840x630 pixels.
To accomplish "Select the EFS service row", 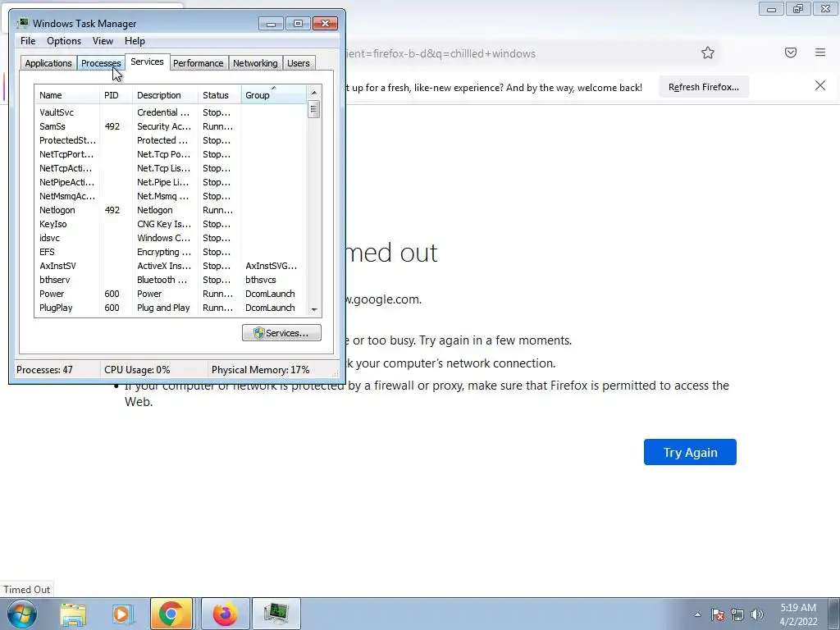I will (171, 252).
